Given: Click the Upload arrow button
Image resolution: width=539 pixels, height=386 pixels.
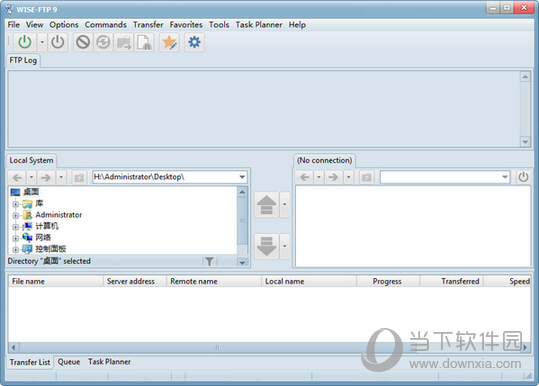Looking at the screenshot, I should coord(267,205).
